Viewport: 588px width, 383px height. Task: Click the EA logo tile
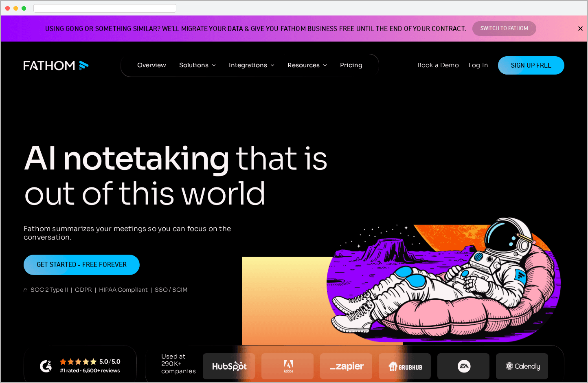[463, 366]
